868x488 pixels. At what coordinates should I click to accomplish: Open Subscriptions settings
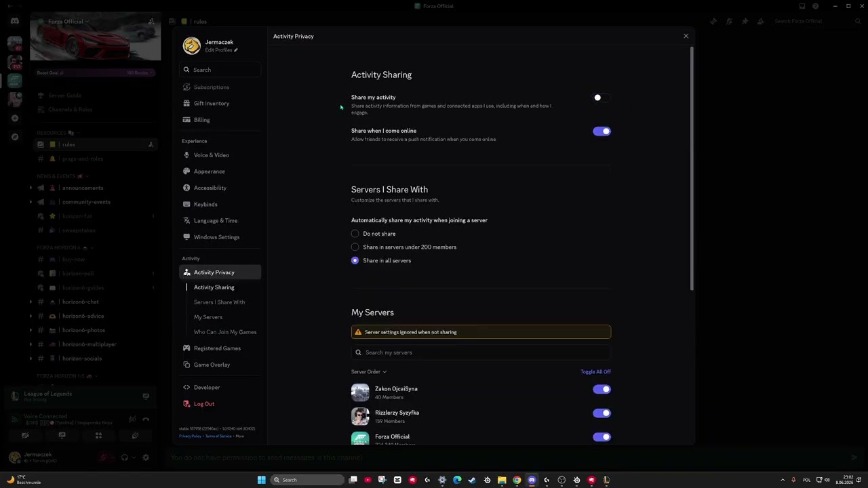click(x=220, y=87)
